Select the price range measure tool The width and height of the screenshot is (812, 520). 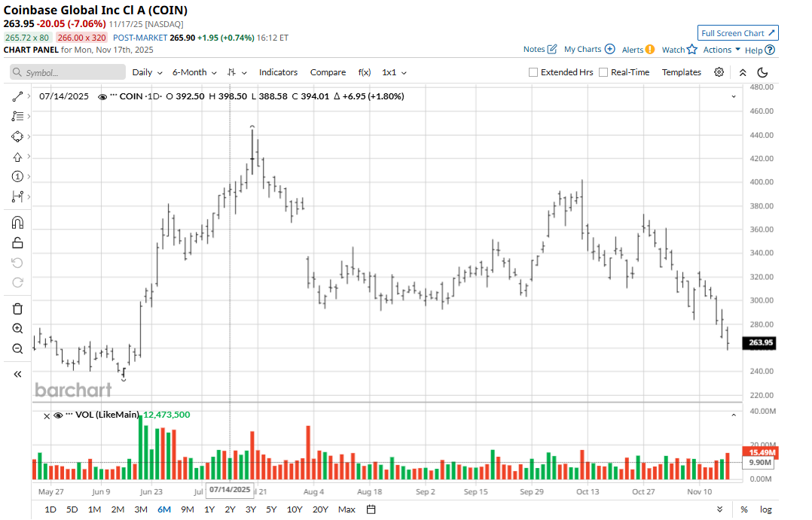pyautogui.click(x=17, y=196)
